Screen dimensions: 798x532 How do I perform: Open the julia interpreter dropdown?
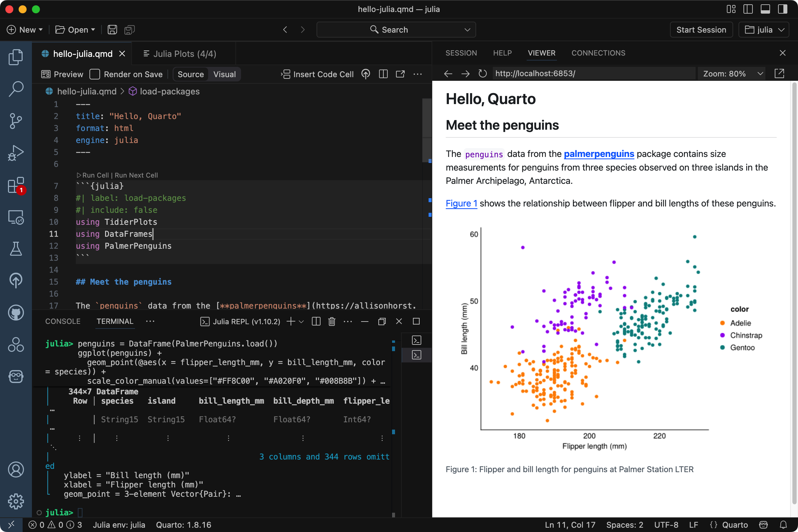(763, 30)
